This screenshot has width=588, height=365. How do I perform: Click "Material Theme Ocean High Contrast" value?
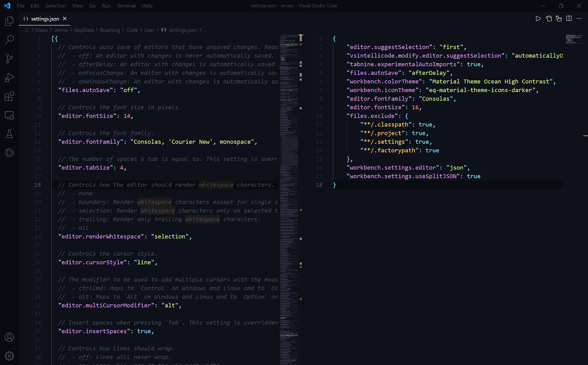(491, 82)
